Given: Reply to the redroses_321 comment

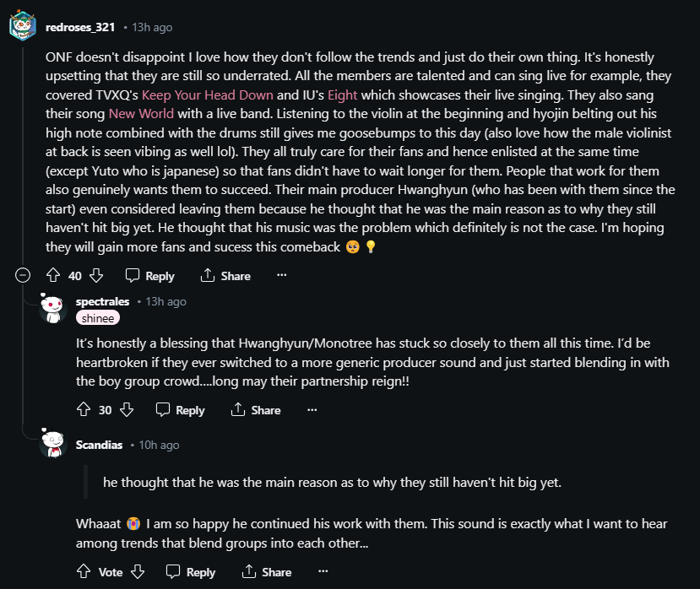Looking at the screenshot, I should (149, 276).
